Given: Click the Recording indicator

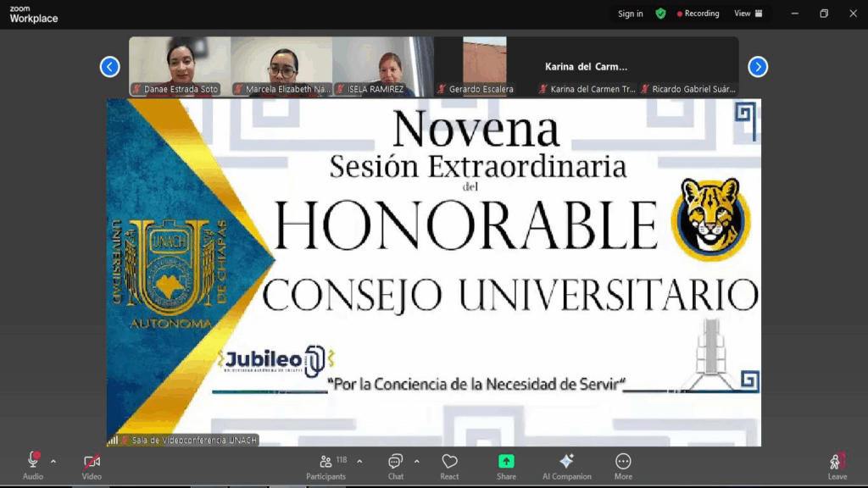Looking at the screenshot, I should tap(698, 14).
